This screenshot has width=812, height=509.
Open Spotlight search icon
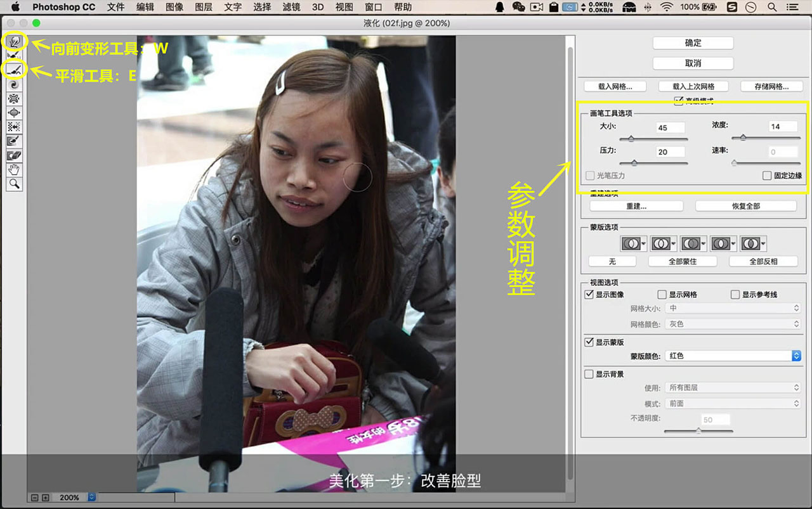(x=772, y=7)
